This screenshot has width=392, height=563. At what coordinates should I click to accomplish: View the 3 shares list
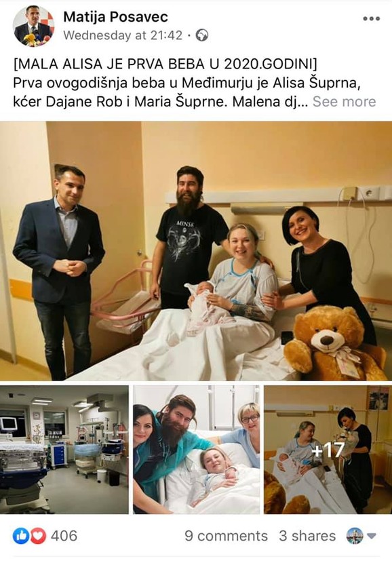click(x=307, y=536)
